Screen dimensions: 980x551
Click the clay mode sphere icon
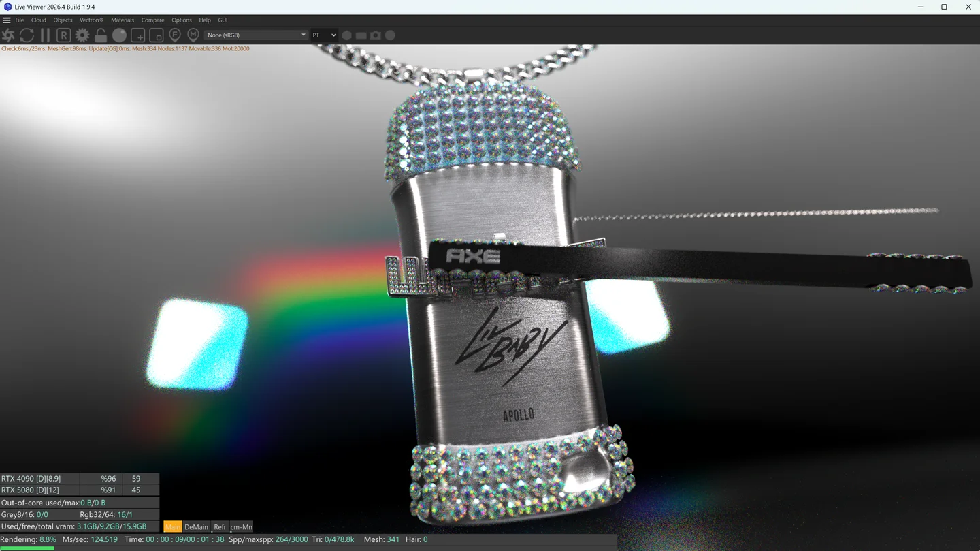coord(119,35)
